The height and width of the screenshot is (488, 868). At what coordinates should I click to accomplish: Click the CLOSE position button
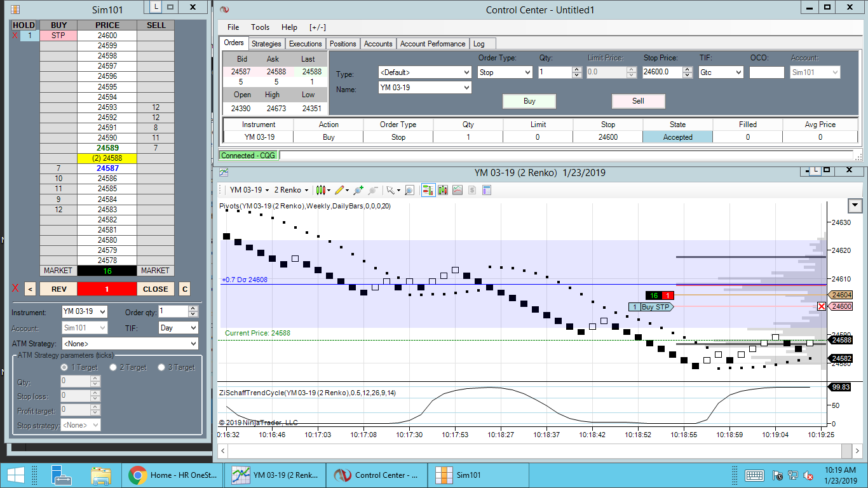156,289
